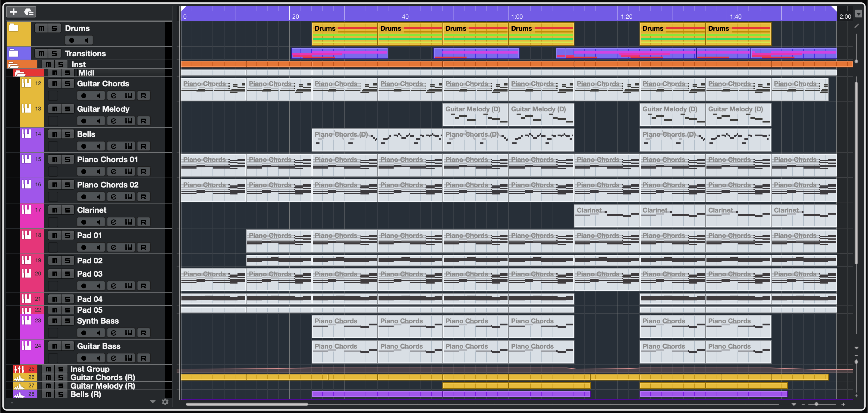Select first Drums part in timeline
This screenshot has width=868, height=413.
point(344,34)
